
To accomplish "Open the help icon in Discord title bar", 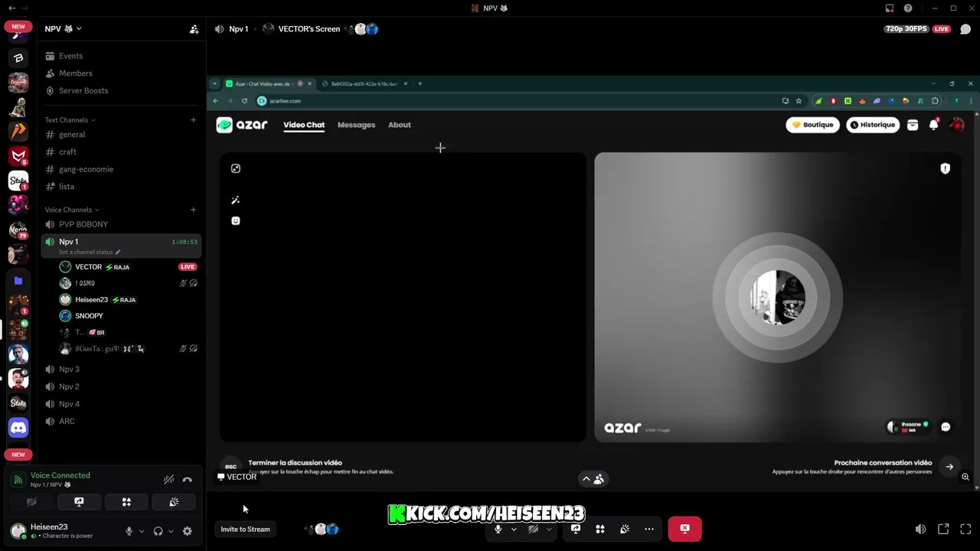I will (x=908, y=8).
